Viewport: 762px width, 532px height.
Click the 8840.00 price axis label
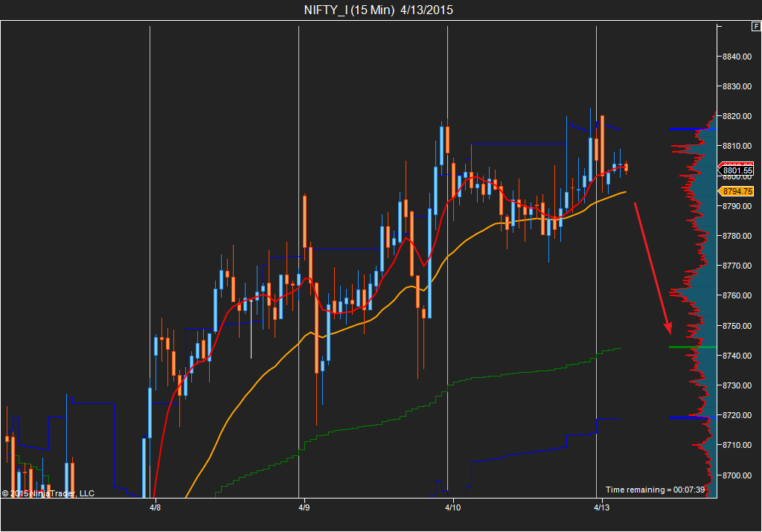point(737,57)
